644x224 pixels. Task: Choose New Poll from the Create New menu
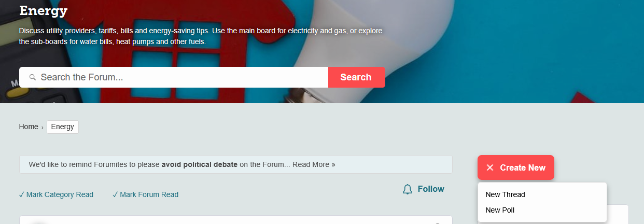point(500,210)
